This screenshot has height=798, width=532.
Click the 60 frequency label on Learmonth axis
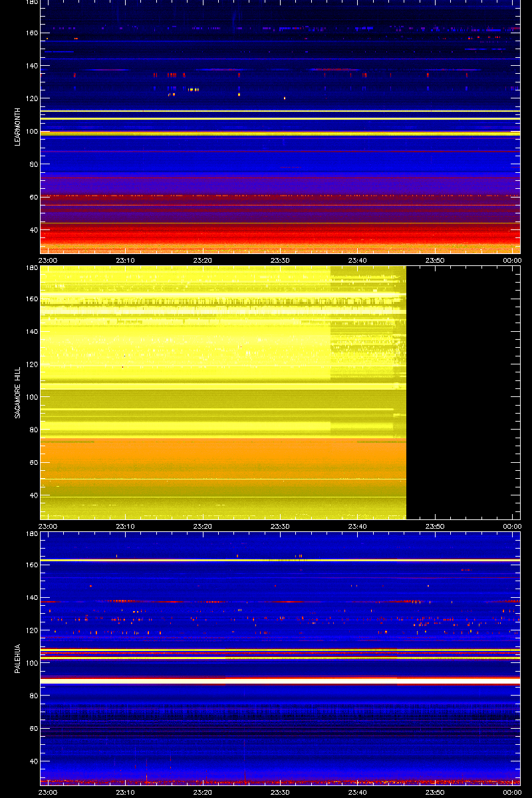pyautogui.click(x=33, y=198)
